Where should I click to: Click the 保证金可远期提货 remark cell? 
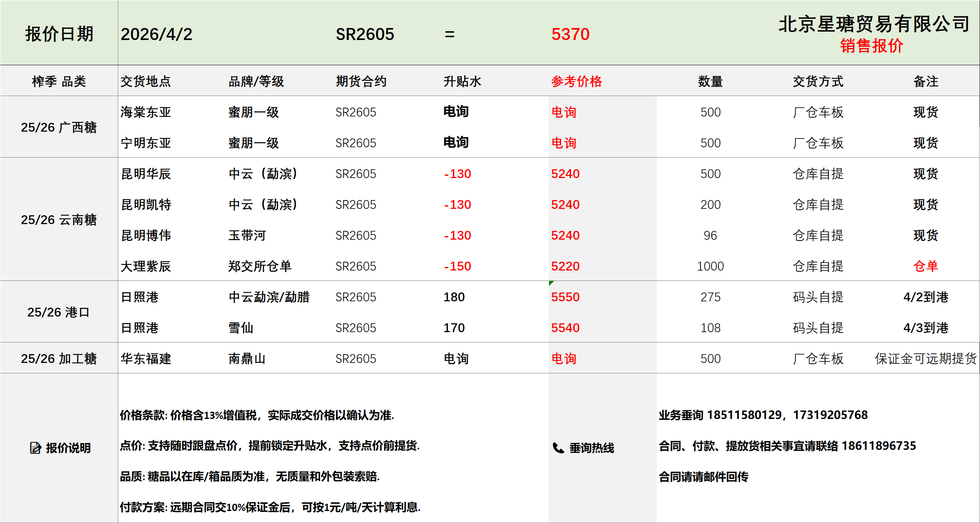(926, 359)
